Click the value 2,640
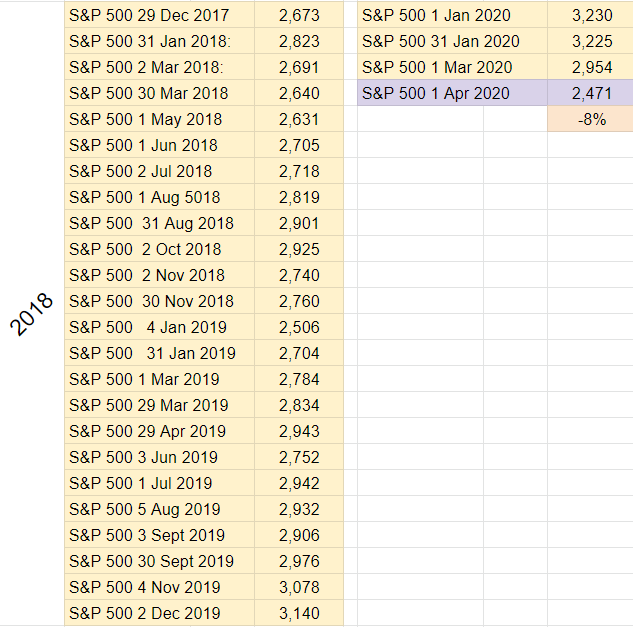Image resolution: width=633 pixels, height=627 pixels. 299,93
